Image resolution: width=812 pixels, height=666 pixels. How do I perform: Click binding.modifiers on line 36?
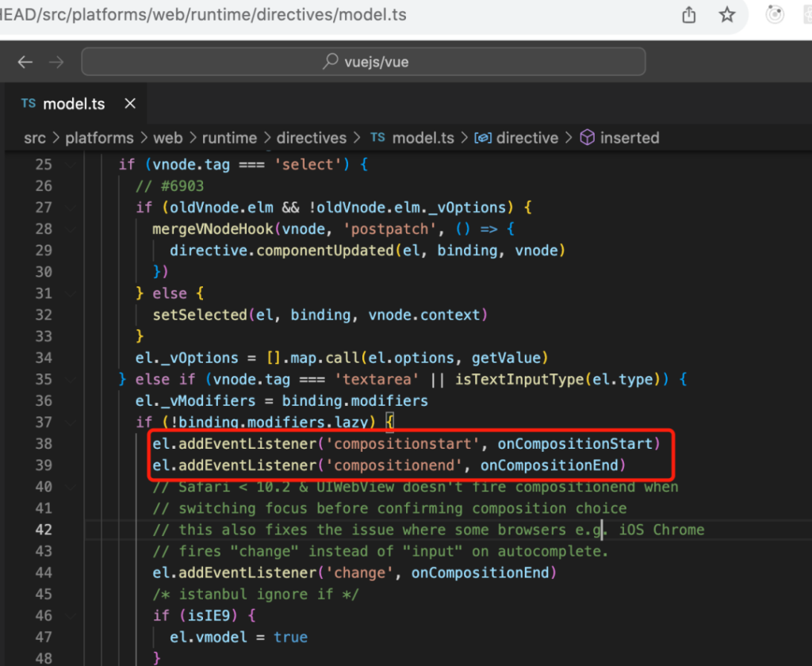[x=354, y=401]
